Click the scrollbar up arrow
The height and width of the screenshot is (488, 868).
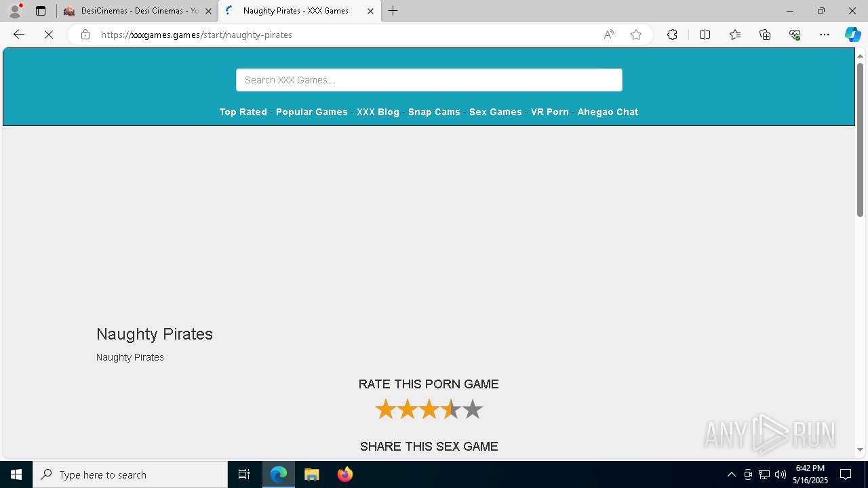[860, 55]
